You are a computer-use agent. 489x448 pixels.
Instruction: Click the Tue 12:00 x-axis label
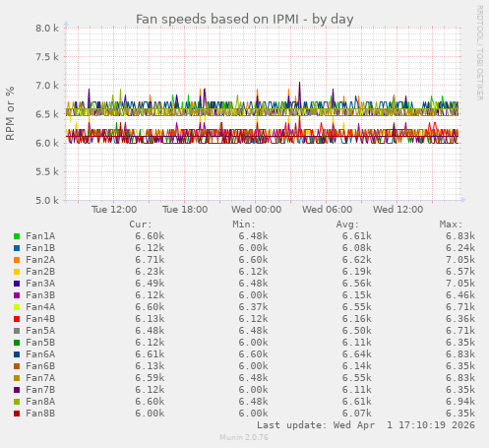114,210
